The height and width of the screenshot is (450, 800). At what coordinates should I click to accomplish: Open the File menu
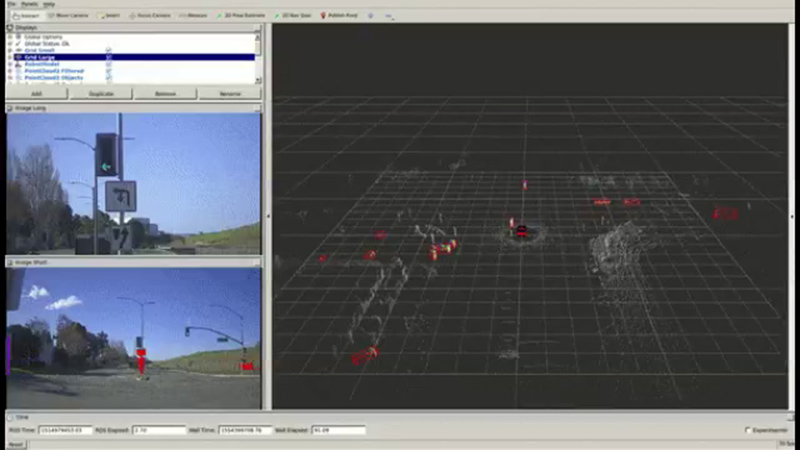pos(12,4)
